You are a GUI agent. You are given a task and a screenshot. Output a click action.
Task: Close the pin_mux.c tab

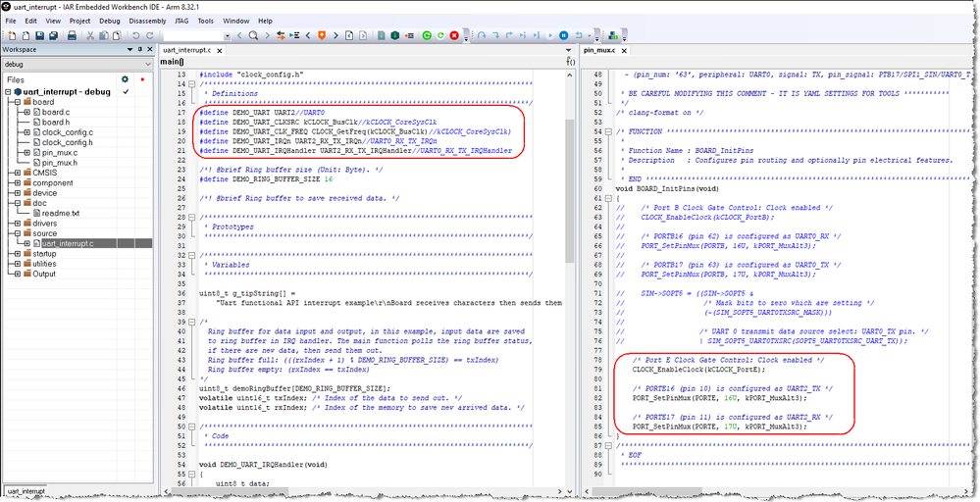pos(624,51)
